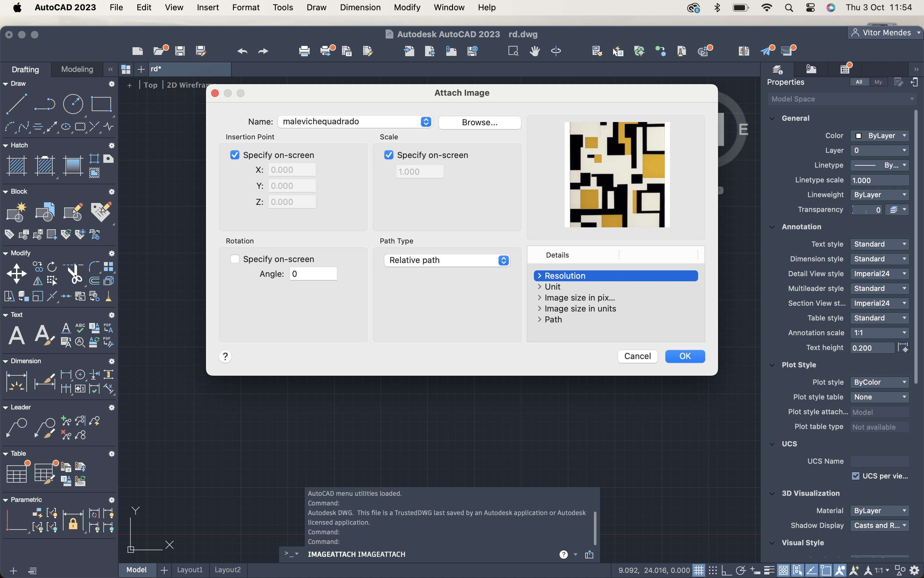The width and height of the screenshot is (924, 578).
Task: Select the Line tool in Draw panel
Action: [x=17, y=104]
